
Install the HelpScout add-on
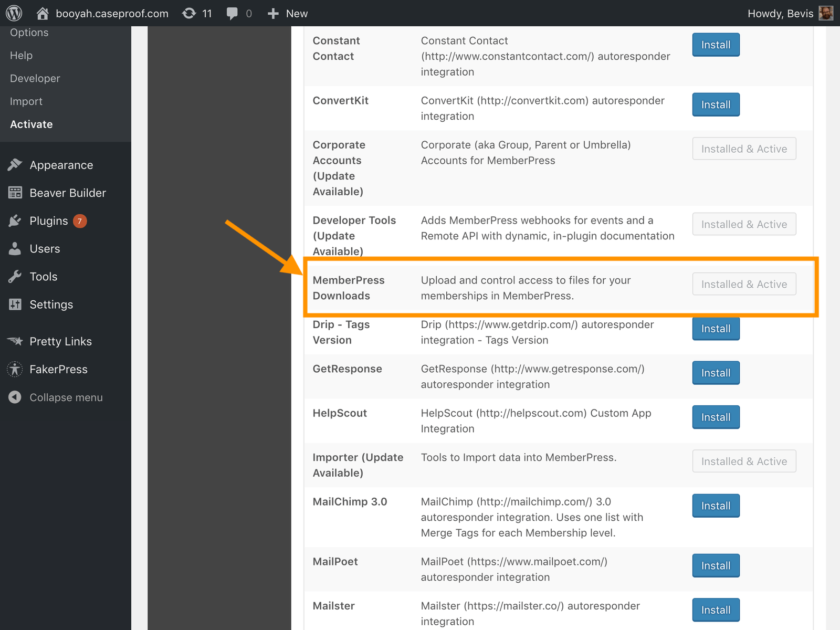[716, 417]
